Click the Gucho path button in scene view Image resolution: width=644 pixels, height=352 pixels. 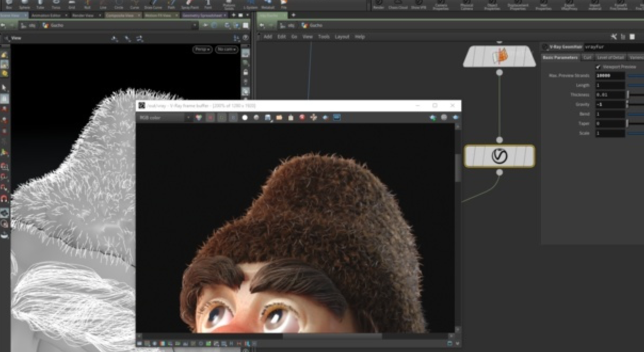(x=53, y=26)
